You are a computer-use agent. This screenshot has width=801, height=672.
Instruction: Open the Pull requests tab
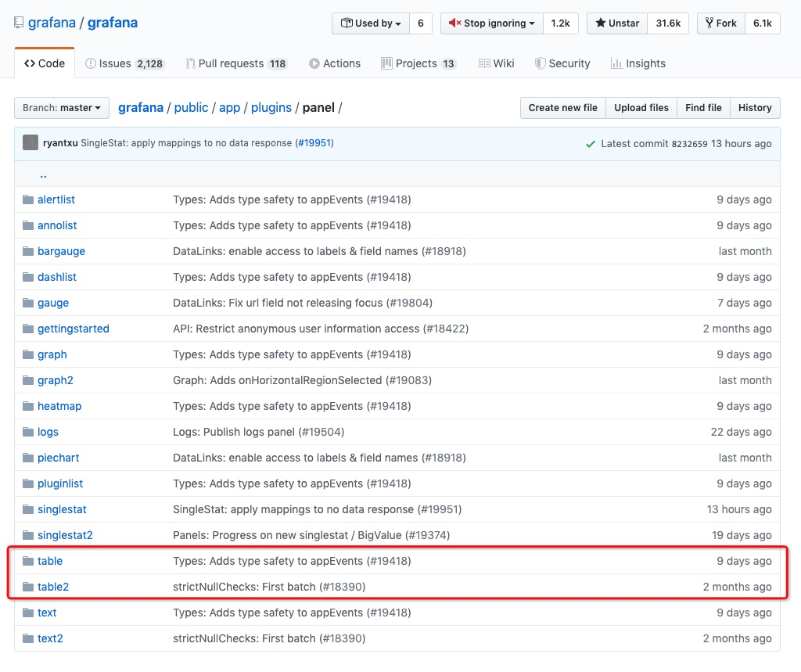coord(236,63)
